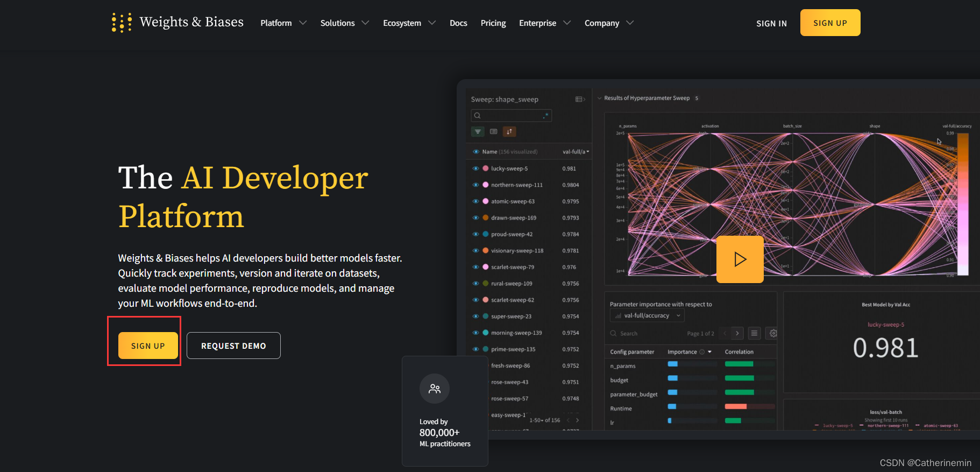Image resolution: width=980 pixels, height=472 pixels.
Task: Click the Weights & Biases wordmark
Action: pos(191,22)
